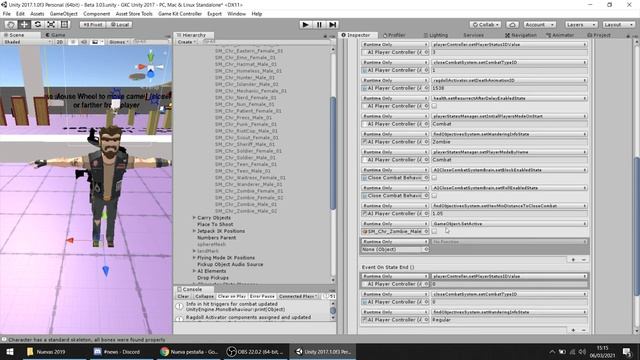The height and width of the screenshot is (360, 640).
Task: Click the blue Y-axis arrow handle in Scene
Action: tap(106, 270)
